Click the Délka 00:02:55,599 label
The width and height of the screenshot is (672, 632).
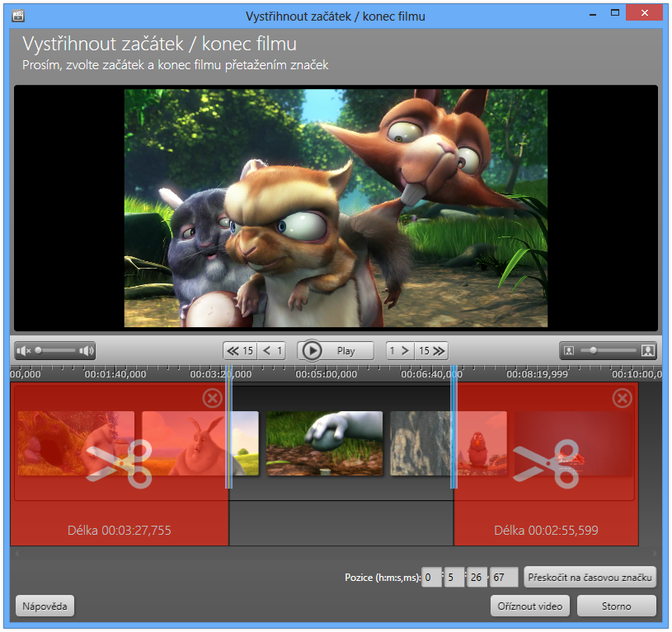[546, 531]
